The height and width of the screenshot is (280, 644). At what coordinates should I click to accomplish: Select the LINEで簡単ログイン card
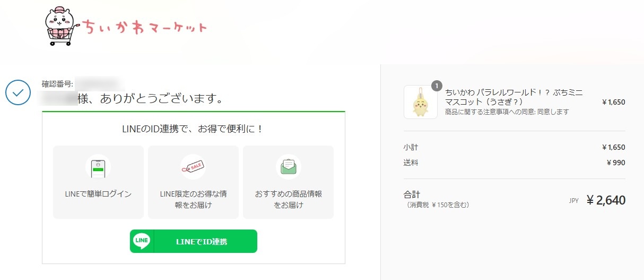(98, 182)
